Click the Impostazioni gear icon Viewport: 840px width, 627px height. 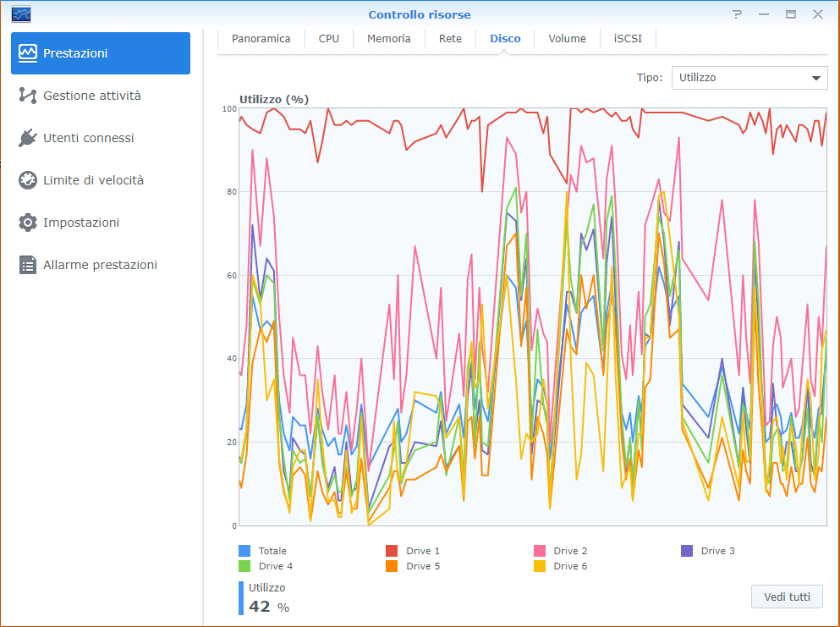tap(29, 223)
